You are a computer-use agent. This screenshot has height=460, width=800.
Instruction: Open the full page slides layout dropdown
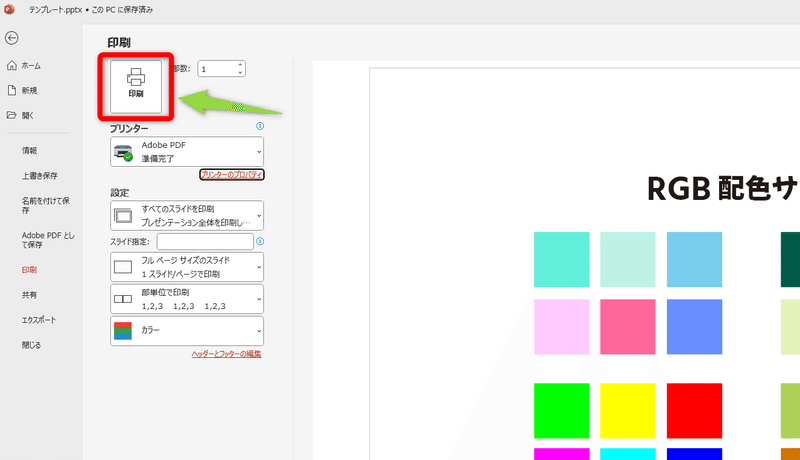tap(187, 267)
